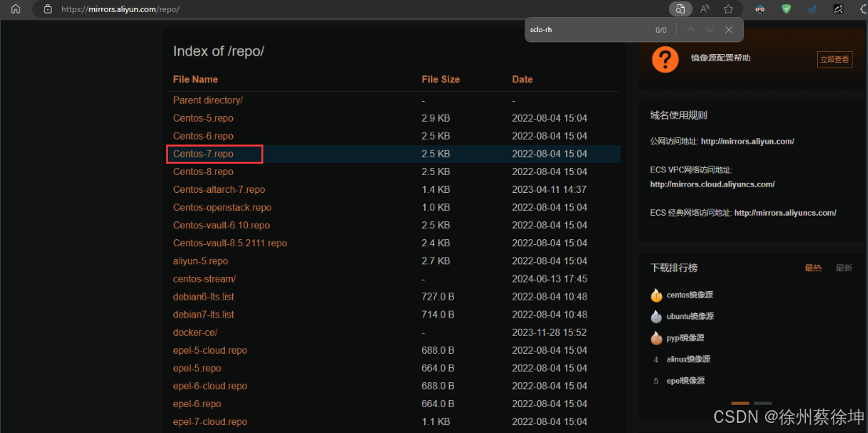Open the black square extension icon
This screenshot has width=868, height=433.
click(838, 9)
